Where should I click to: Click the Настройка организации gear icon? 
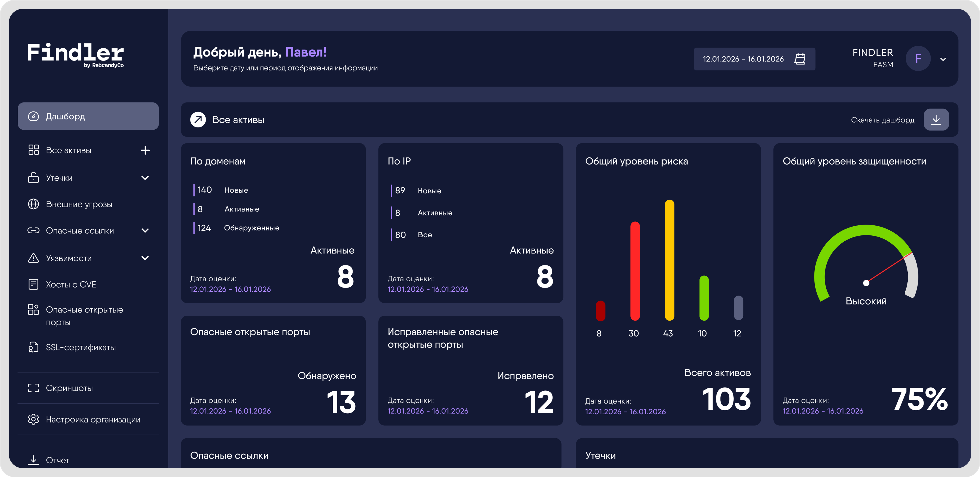pos(34,419)
